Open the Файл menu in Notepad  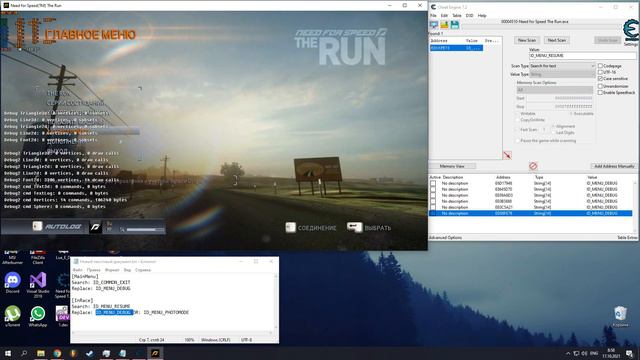77,270
